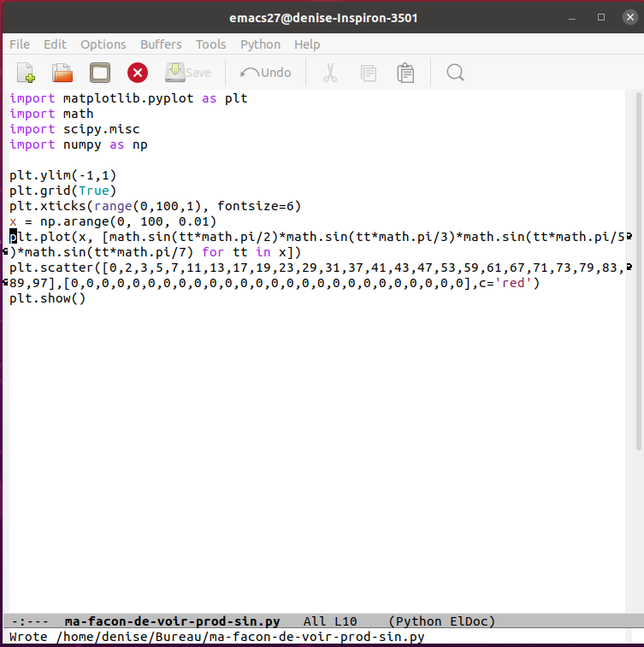Open the Help menu
644x647 pixels.
pyautogui.click(x=307, y=44)
